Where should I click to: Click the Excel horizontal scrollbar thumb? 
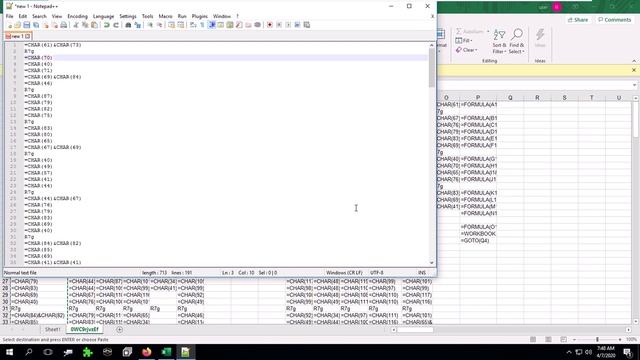[415, 330]
